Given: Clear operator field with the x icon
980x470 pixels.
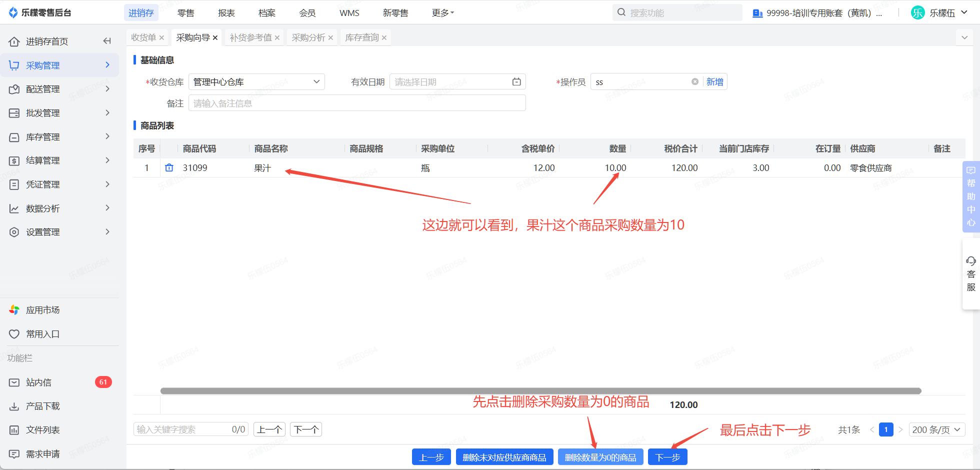Looking at the screenshot, I should coord(695,81).
